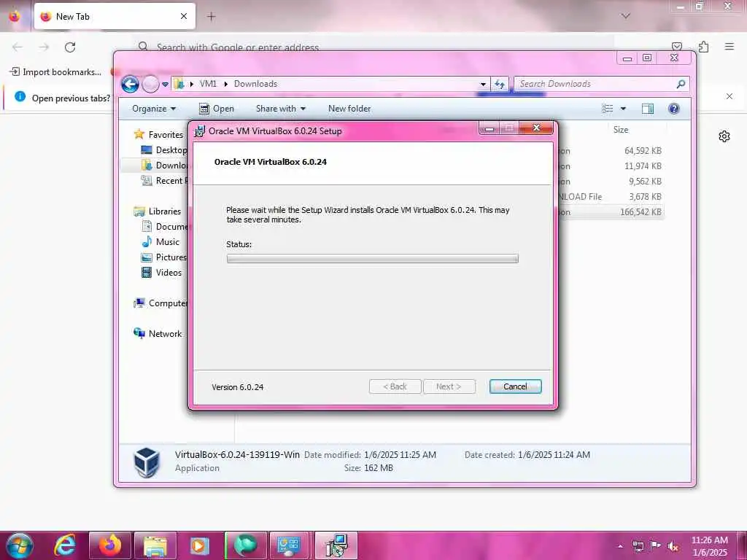This screenshot has height=560, width=747.
Task: Click the Downloads breadcrumb in the address bar
Action: pyautogui.click(x=255, y=84)
